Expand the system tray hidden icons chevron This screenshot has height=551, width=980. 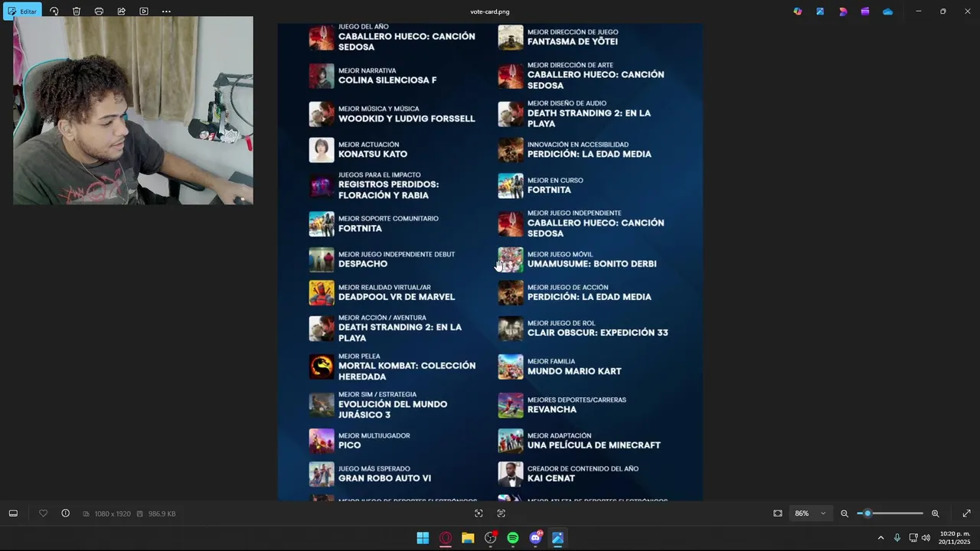click(x=880, y=537)
